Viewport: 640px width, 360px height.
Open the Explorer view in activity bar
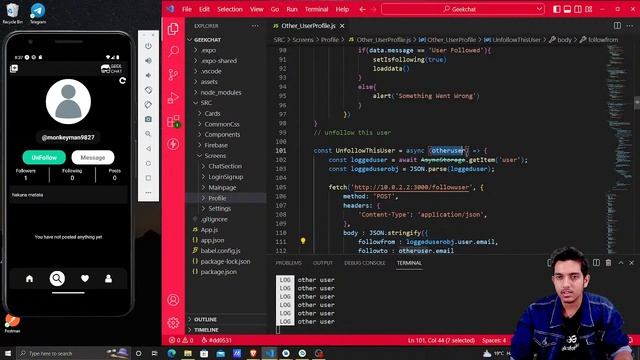pyautogui.click(x=173, y=29)
